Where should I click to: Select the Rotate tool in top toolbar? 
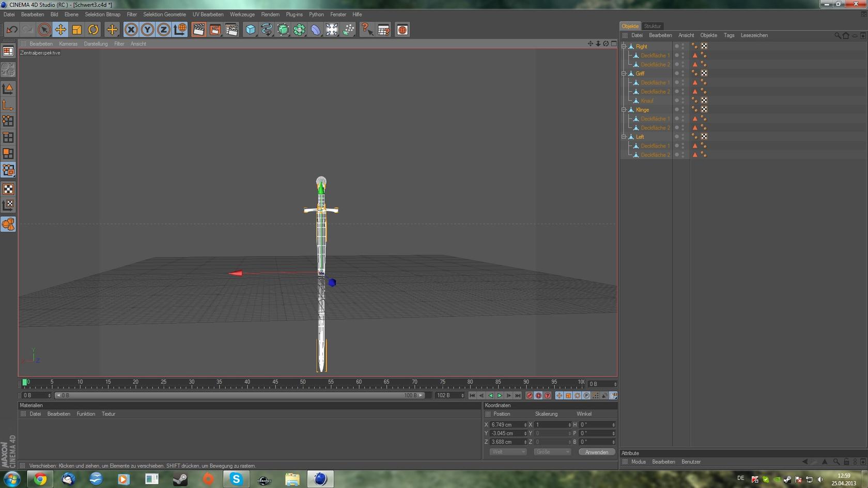[x=93, y=30]
